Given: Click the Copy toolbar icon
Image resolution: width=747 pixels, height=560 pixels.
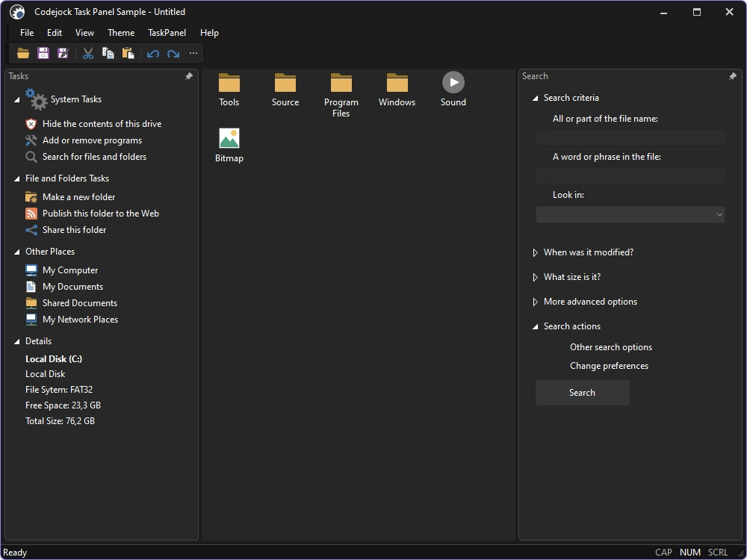Looking at the screenshot, I should (108, 53).
